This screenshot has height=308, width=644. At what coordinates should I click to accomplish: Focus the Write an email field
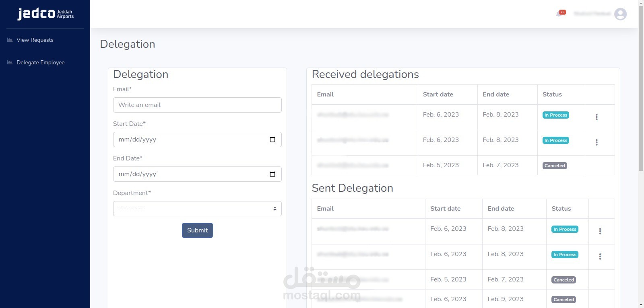tap(197, 105)
